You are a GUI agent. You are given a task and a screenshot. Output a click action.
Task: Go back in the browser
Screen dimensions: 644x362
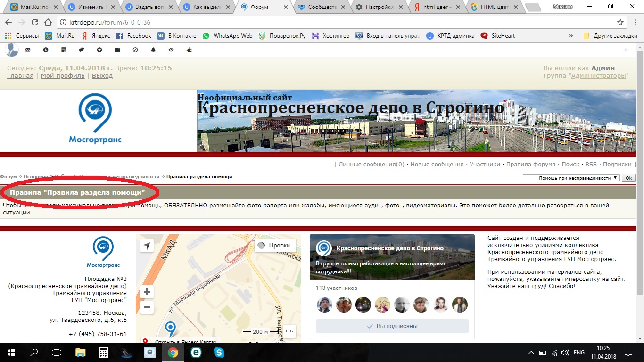coord(8,22)
